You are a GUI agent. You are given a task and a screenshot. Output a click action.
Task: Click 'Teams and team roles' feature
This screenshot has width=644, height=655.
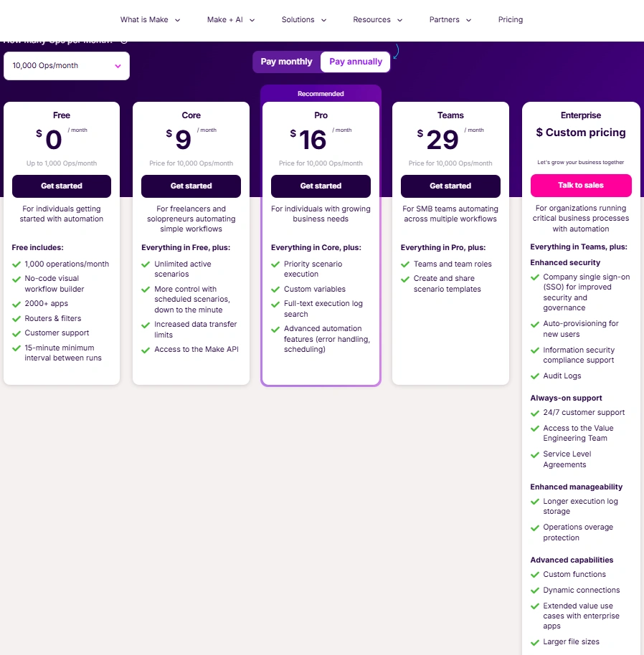pos(453,264)
